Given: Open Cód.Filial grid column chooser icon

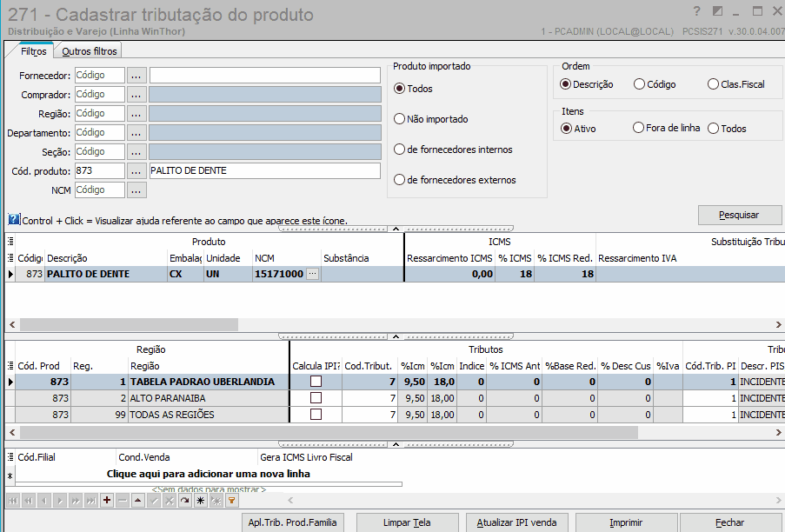Looking at the screenshot, I should [10, 457].
